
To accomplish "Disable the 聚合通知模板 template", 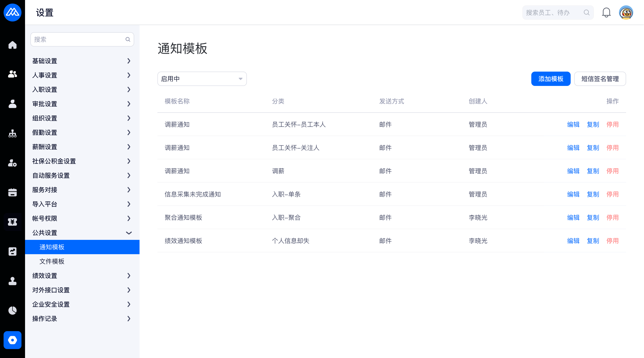I will tap(612, 217).
